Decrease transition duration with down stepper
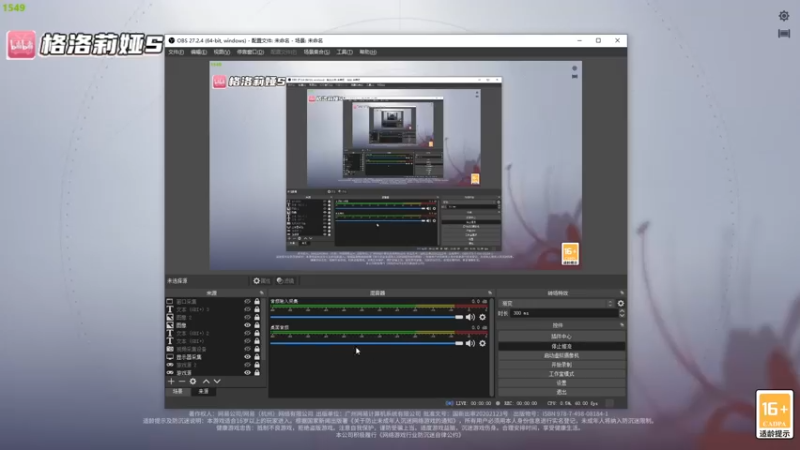The width and height of the screenshot is (800, 450). tap(621, 315)
